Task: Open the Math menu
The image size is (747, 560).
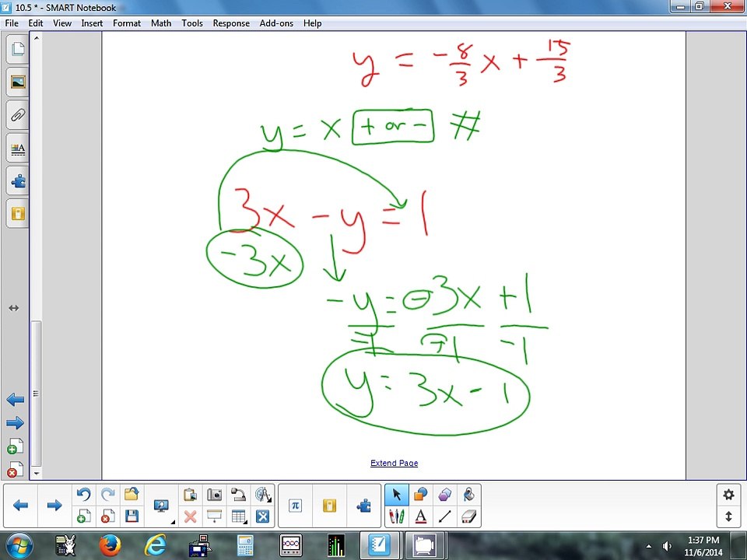Action: coord(161,23)
